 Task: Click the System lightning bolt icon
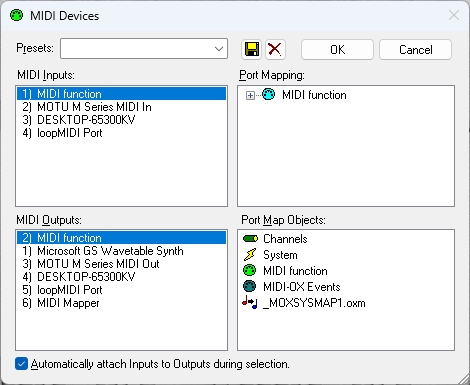click(x=250, y=255)
